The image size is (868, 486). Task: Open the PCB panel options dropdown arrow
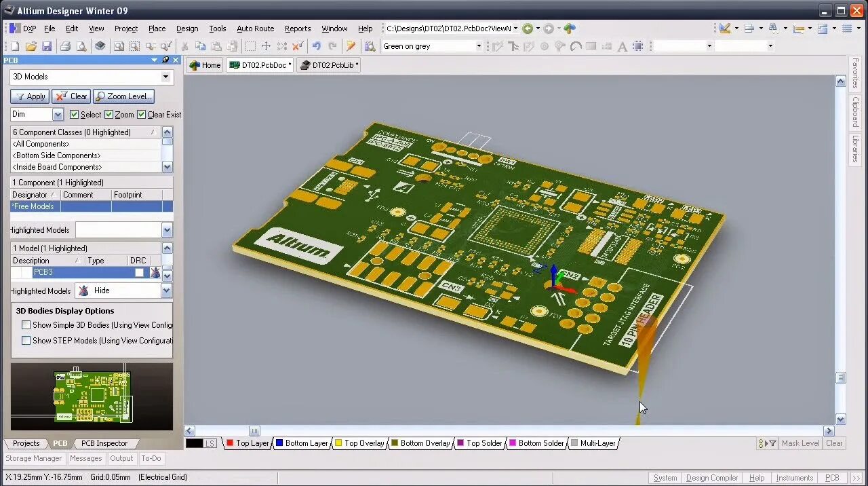[154, 60]
